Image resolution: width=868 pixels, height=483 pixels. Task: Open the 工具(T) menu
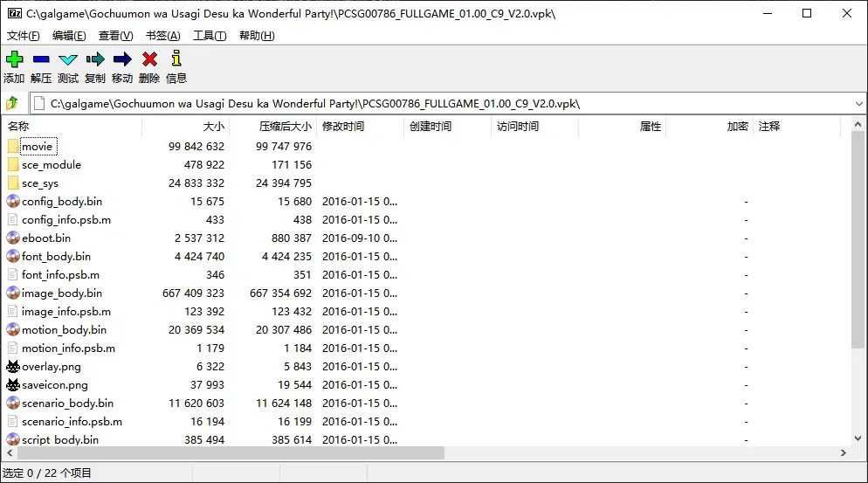pos(210,36)
